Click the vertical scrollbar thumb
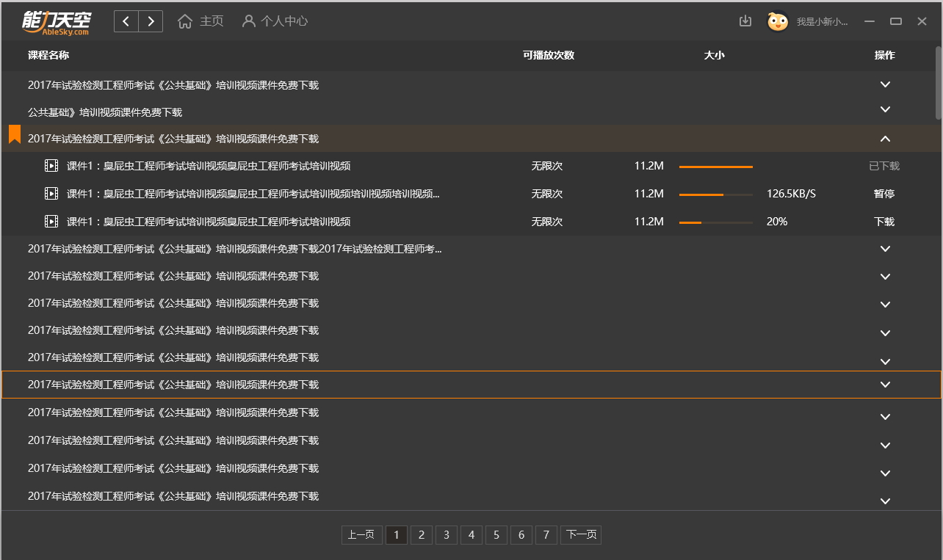The image size is (943, 560). (939, 81)
